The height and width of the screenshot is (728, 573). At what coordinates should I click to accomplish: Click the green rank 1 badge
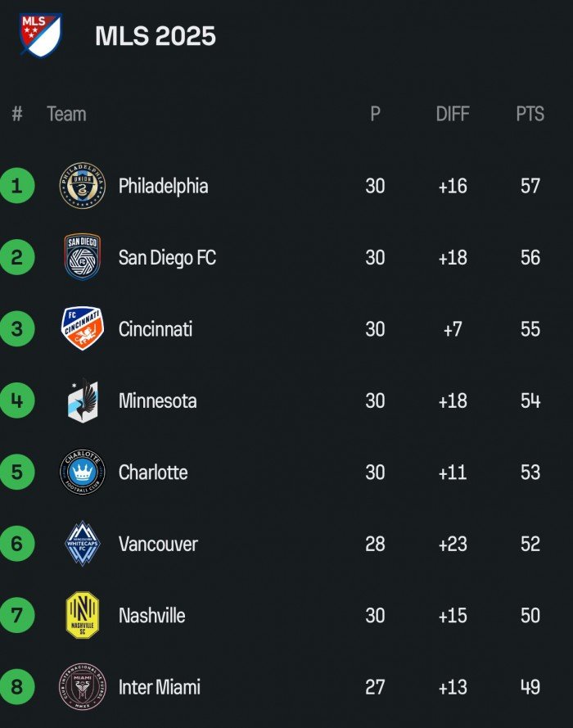(17, 186)
